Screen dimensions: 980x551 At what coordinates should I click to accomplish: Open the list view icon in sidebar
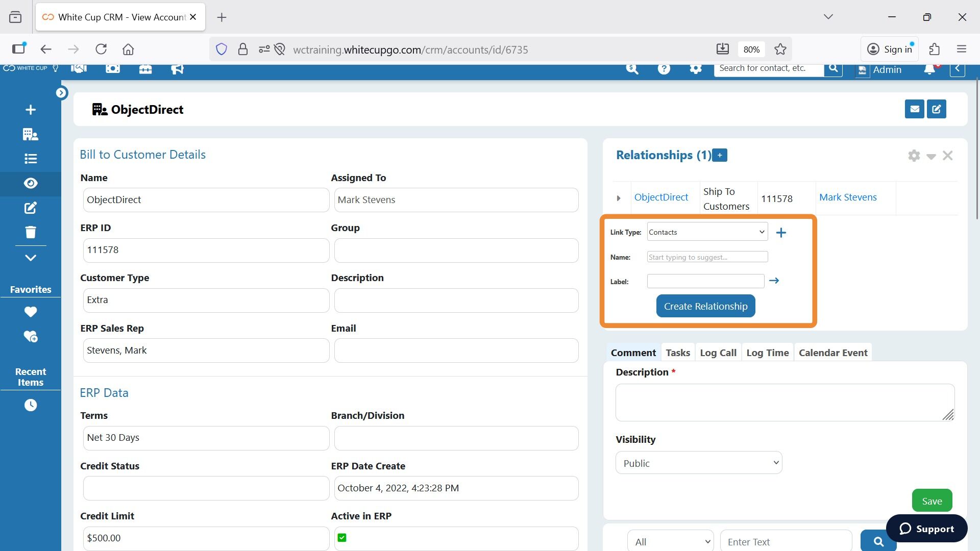coord(31,159)
